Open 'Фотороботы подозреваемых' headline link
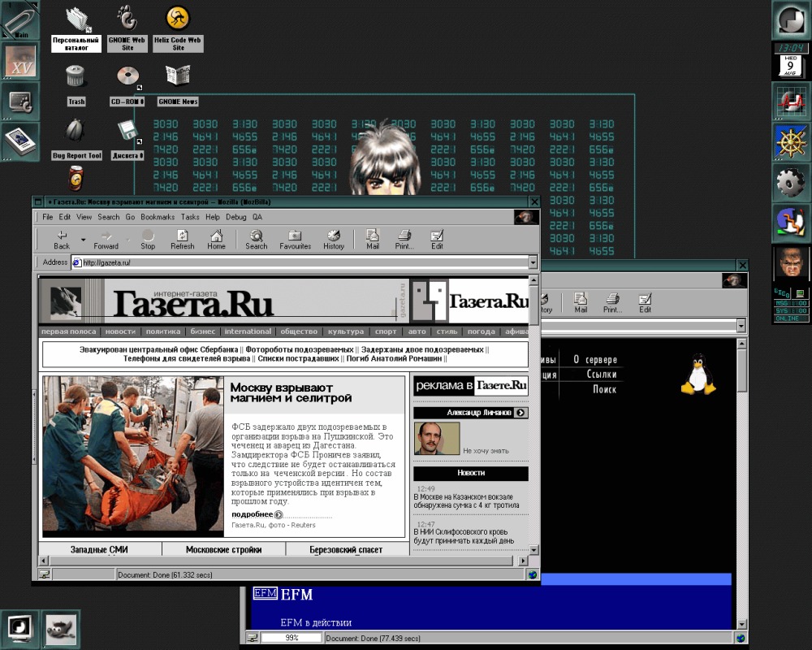 pyautogui.click(x=300, y=349)
